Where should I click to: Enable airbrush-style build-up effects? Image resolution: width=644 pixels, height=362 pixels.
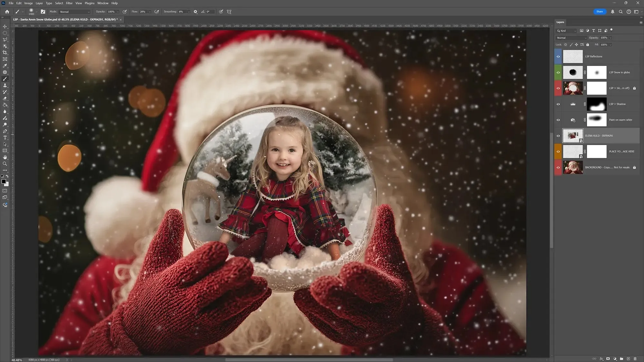(157, 12)
